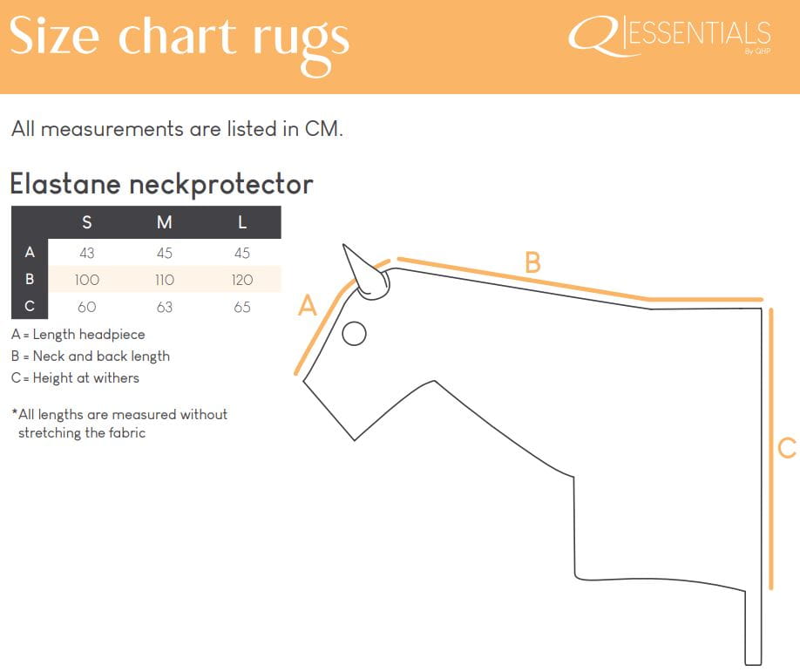
Task: Click the value 63 in row C
Action: point(165,307)
